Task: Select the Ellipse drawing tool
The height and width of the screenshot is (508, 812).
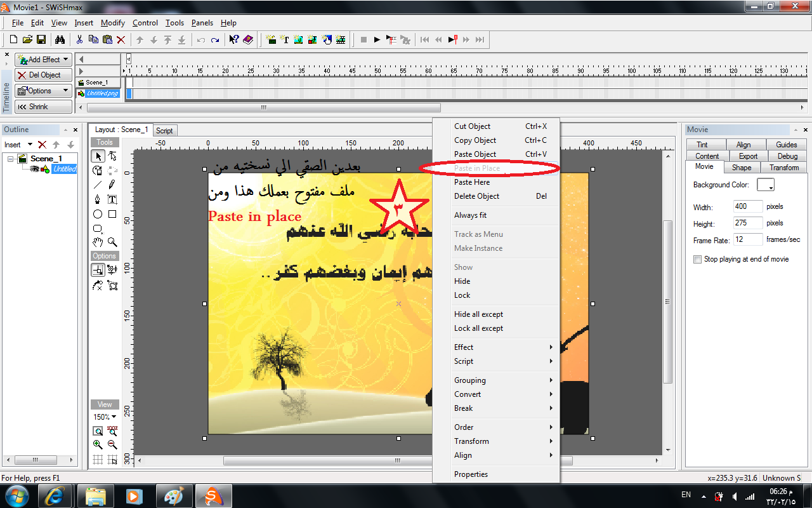Action: point(98,215)
